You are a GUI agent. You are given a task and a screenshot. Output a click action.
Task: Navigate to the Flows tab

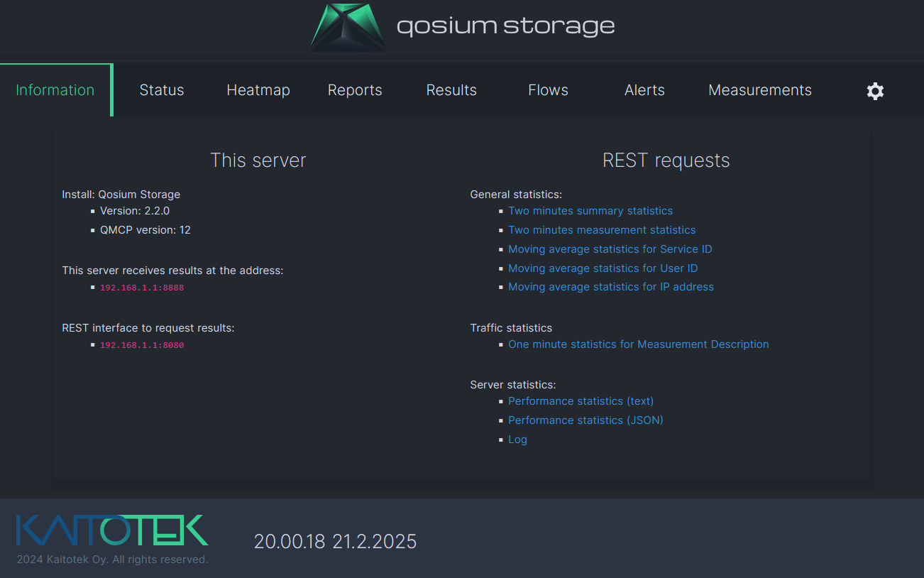click(x=548, y=90)
